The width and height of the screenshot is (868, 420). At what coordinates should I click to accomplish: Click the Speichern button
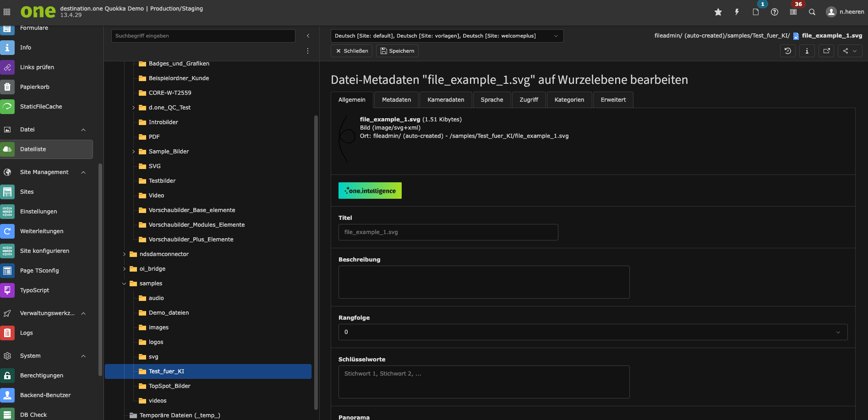397,51
